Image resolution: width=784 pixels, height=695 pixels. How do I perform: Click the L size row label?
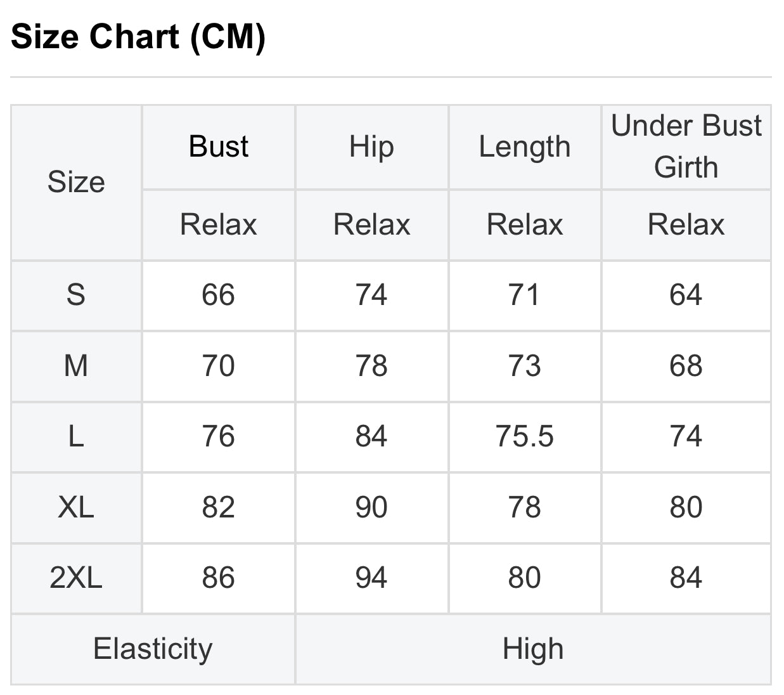coord(76,436)
